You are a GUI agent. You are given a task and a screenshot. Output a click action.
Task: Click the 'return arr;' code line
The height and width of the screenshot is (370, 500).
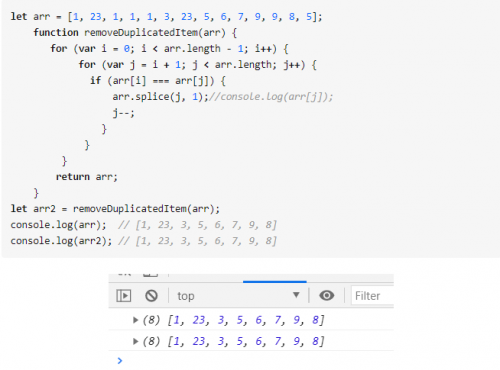87,177
